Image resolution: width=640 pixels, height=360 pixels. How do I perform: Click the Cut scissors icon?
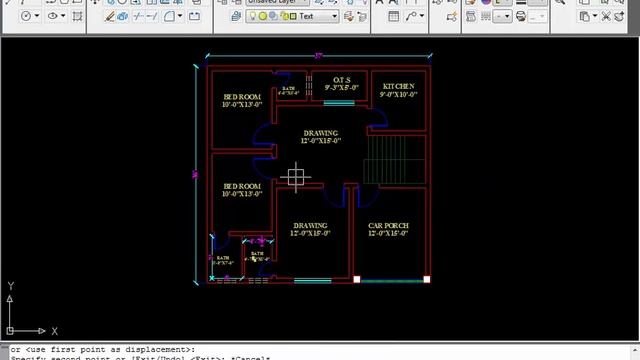click(x=606, y=16)
